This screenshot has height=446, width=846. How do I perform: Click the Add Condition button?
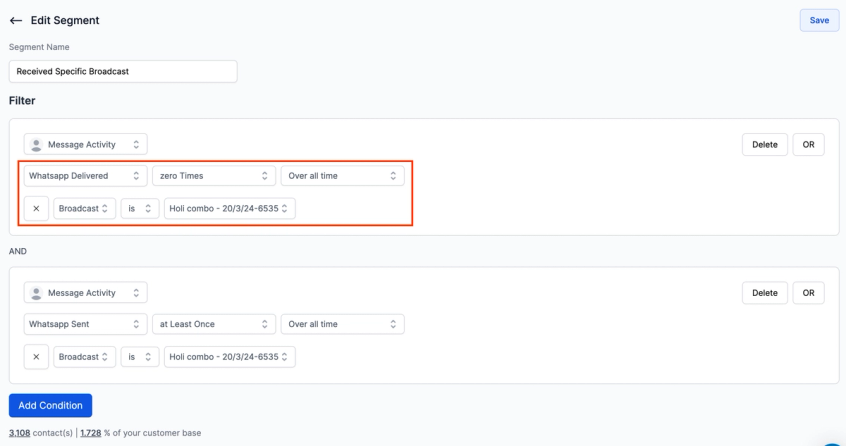tap(50, 406)
